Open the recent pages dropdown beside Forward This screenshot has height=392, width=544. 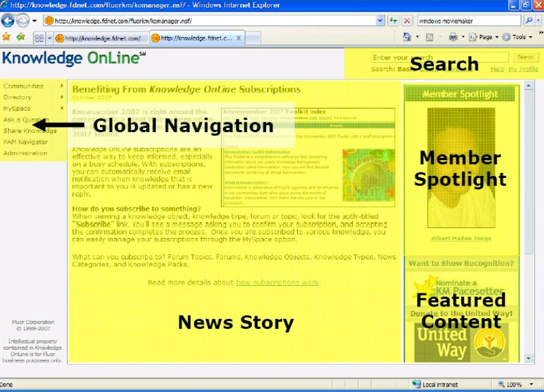[x=34, y=21]
